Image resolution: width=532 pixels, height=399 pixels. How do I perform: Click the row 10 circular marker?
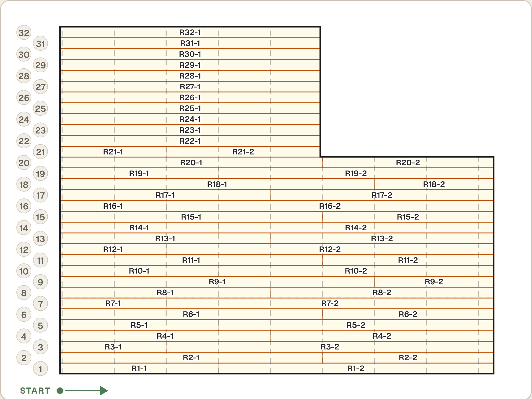[24, 271]
